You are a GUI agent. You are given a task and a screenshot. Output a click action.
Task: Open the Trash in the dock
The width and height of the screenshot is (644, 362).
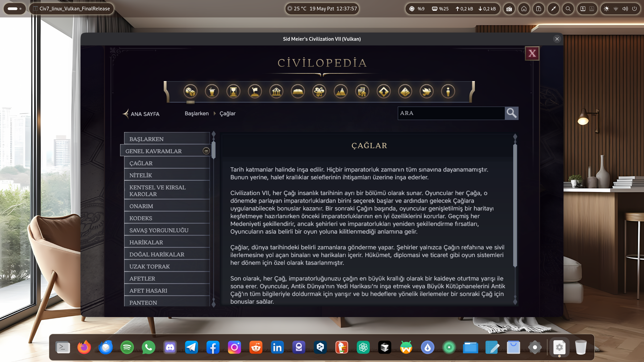pos(581,348)
